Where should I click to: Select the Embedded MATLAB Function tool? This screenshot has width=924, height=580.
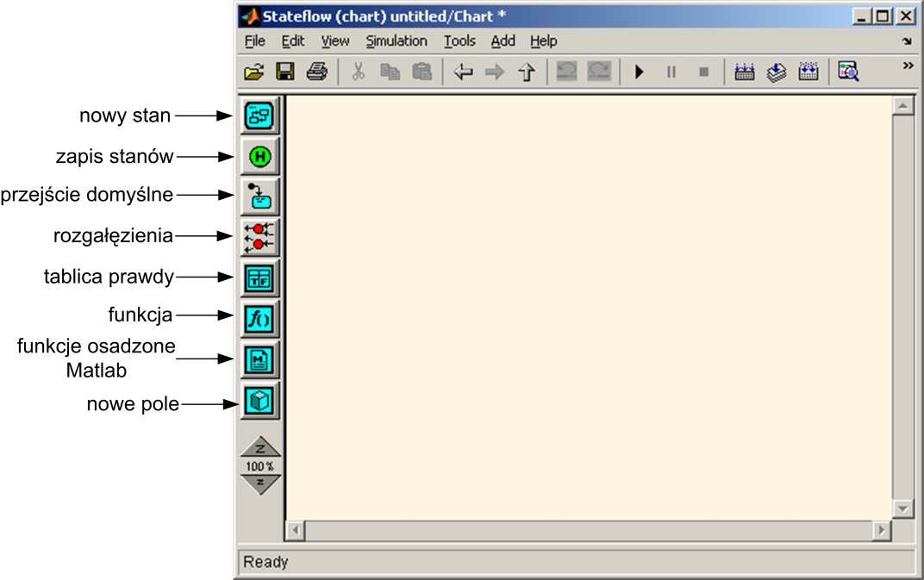259,359
